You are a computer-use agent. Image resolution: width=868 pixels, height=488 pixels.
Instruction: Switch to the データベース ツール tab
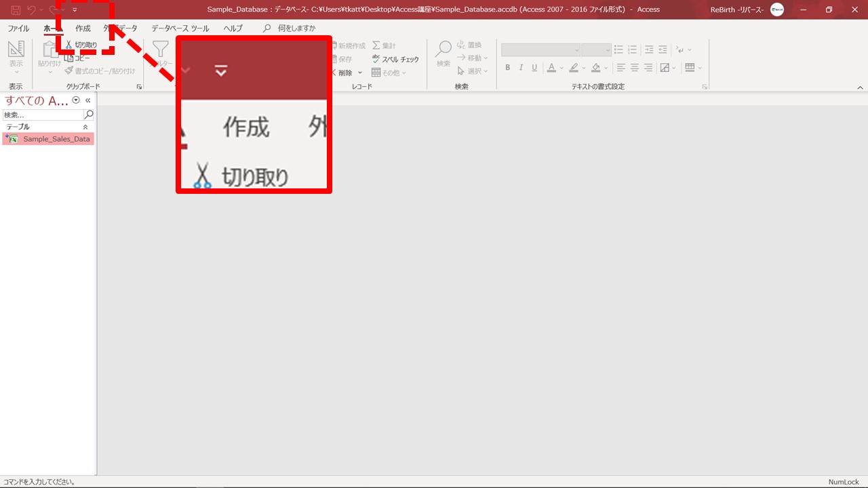coord(180,28)
